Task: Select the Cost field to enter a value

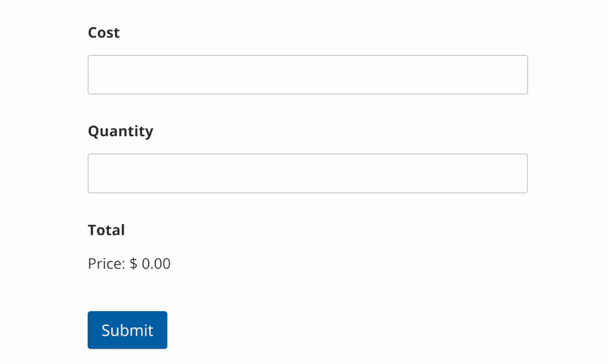Action: pos(307,74)
